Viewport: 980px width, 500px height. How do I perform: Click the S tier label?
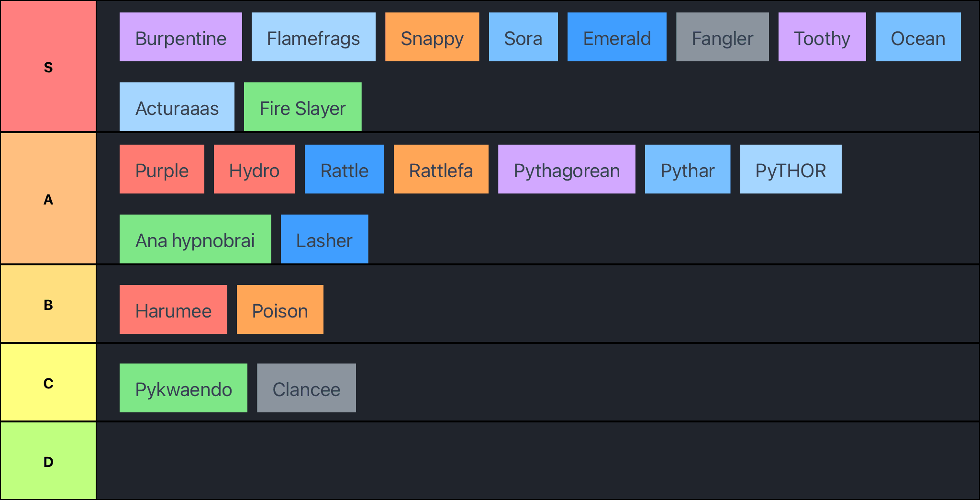coord(48,67)
